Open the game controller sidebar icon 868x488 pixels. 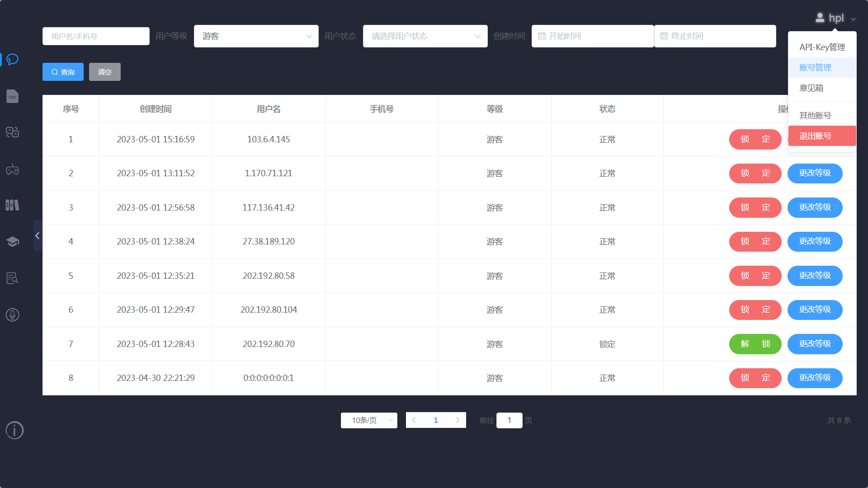tap(13, 169)
